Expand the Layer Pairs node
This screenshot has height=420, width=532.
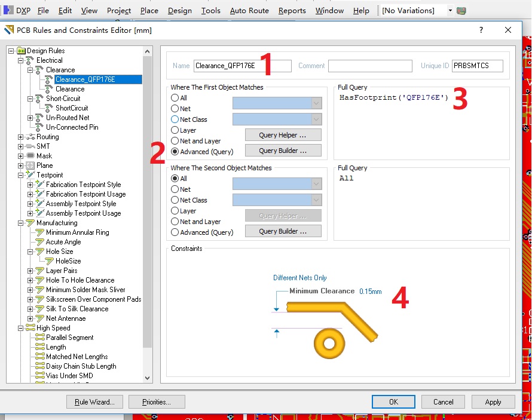coord(30,271)
